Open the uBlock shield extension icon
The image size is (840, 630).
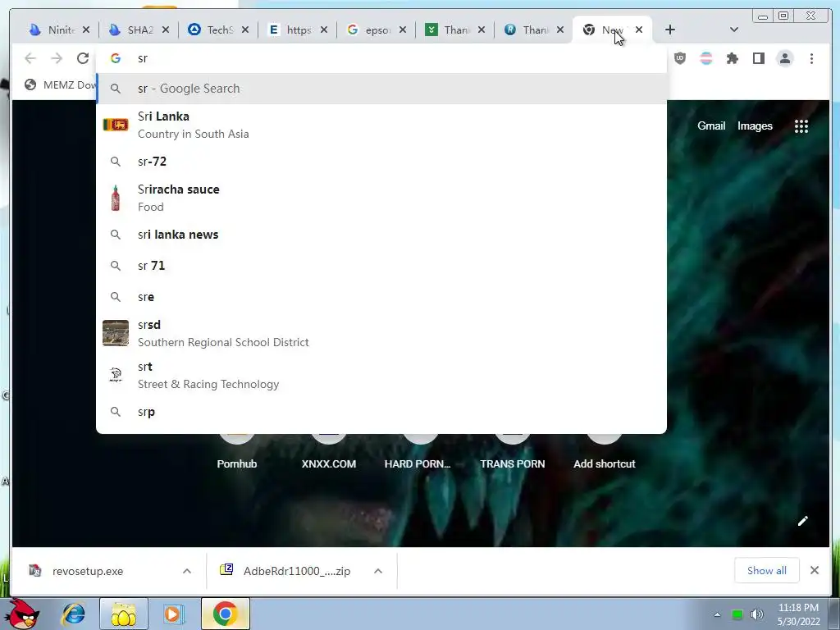pos(680,58)
